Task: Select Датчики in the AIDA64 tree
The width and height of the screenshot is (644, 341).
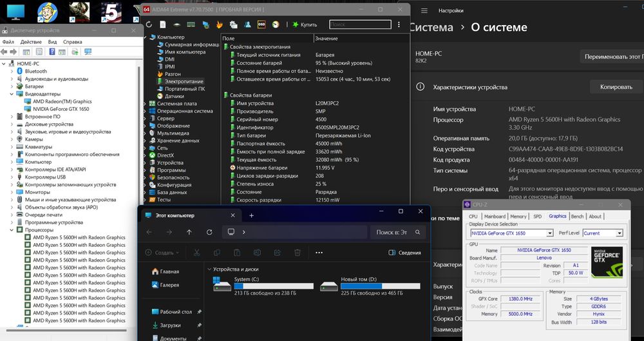Action: (175, 96)
